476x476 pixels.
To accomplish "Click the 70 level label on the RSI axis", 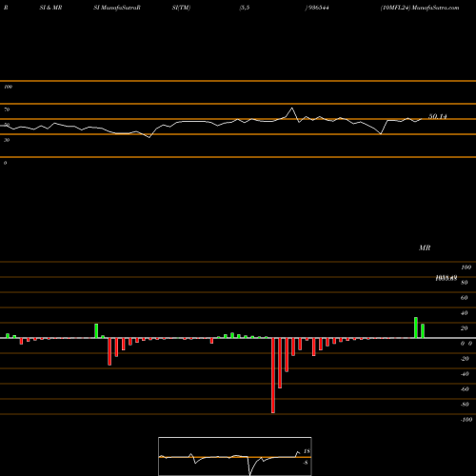I will pyautogui.click(x=7, y=109).
